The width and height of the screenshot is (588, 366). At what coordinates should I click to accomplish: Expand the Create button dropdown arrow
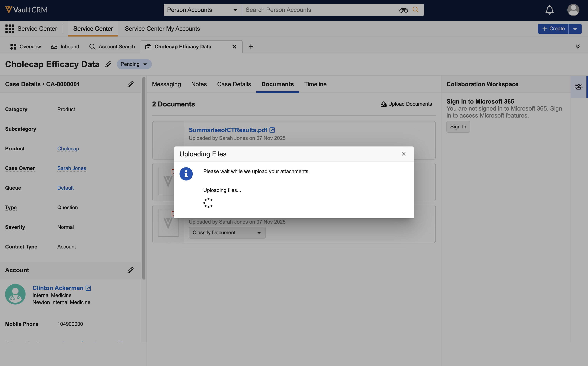point(575,29)
